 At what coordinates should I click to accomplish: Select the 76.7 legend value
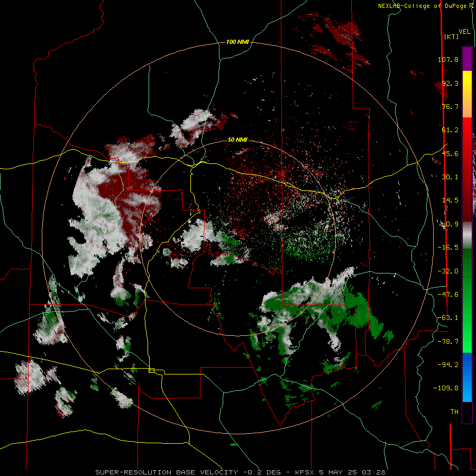(x=450, y=106)
